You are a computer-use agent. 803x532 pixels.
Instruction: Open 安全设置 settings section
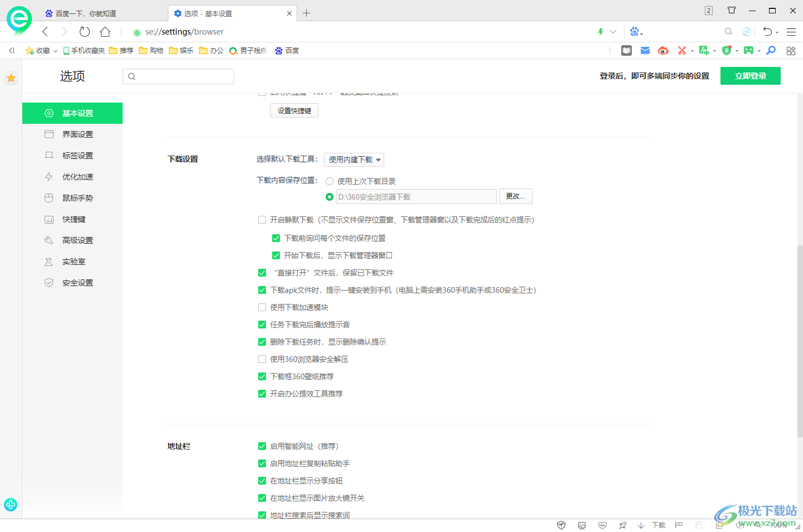72,283
